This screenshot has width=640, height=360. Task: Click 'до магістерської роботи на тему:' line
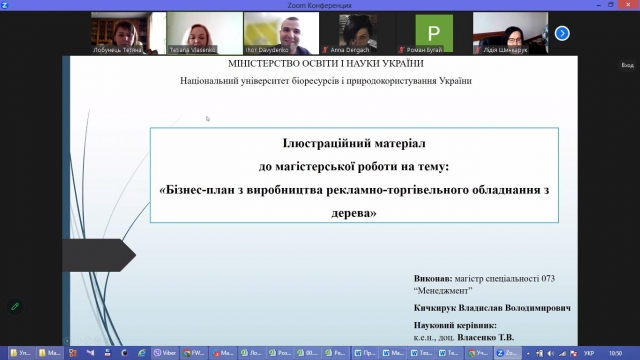[x=354, y=167]
